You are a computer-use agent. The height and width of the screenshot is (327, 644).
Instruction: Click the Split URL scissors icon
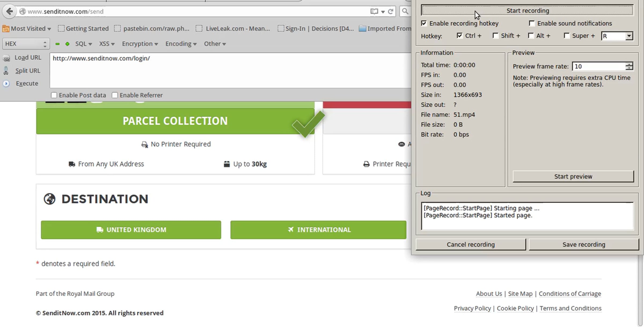point(6,71)
